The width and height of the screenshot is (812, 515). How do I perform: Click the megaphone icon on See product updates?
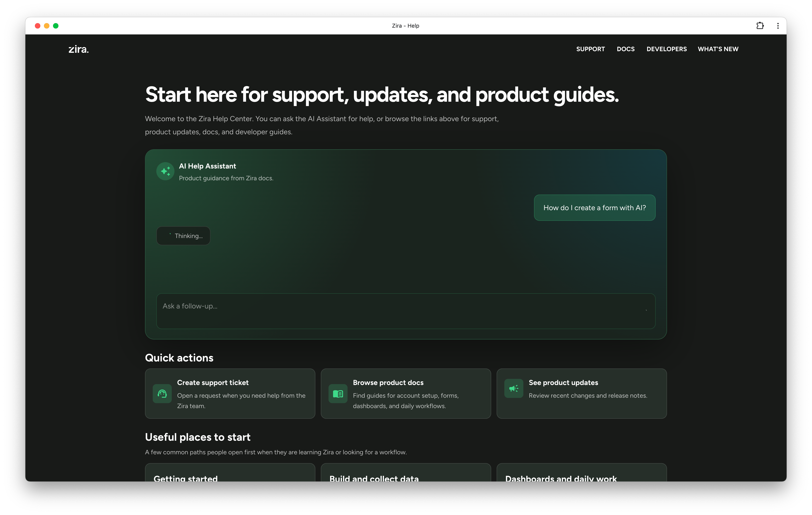point(514,388)
